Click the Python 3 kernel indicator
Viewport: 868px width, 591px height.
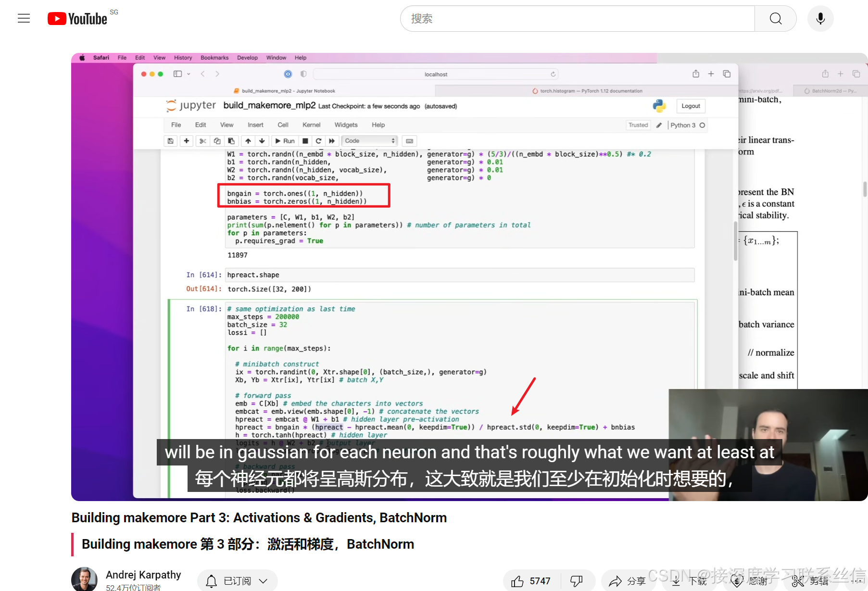688,125
